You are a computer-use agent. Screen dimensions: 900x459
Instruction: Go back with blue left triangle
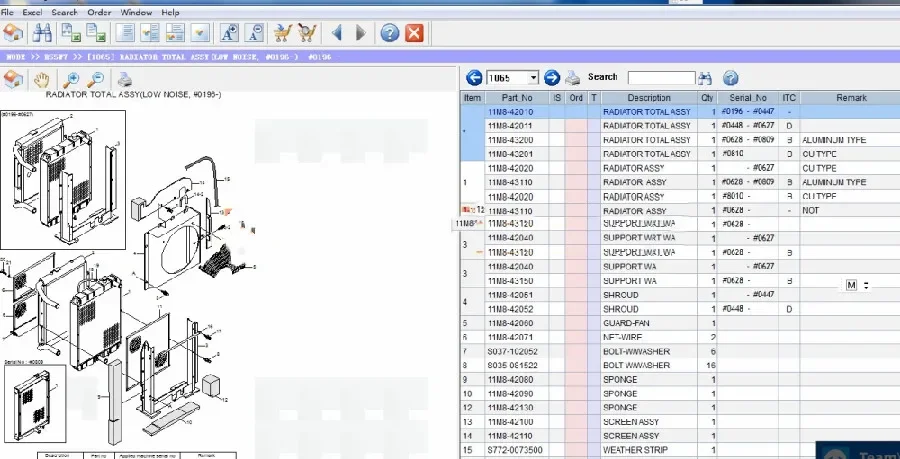337,33
